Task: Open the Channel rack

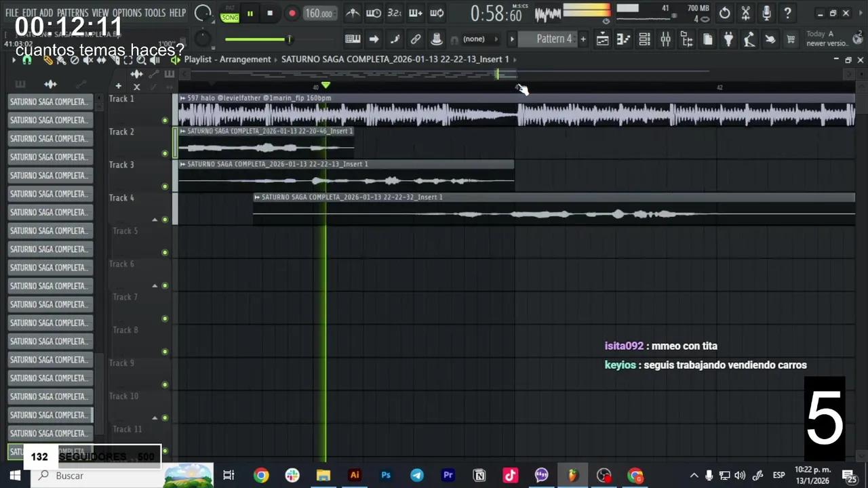Action: tap(644, 39)
